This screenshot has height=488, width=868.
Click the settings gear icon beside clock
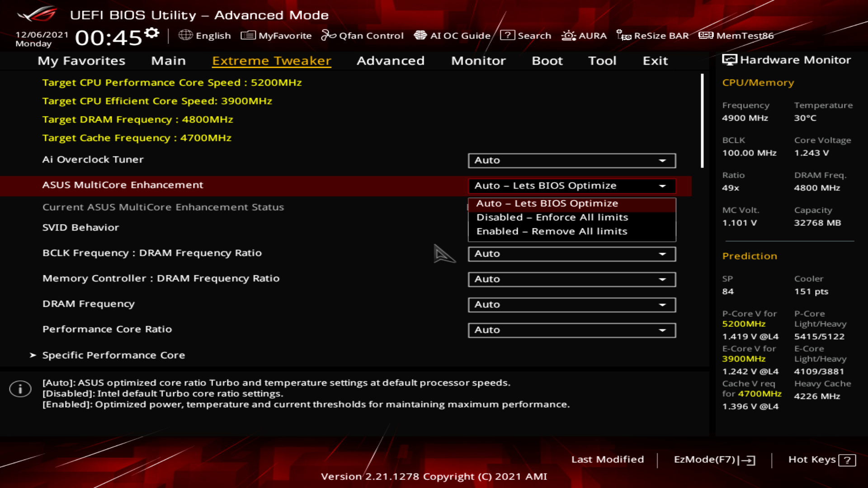(152, 33)
